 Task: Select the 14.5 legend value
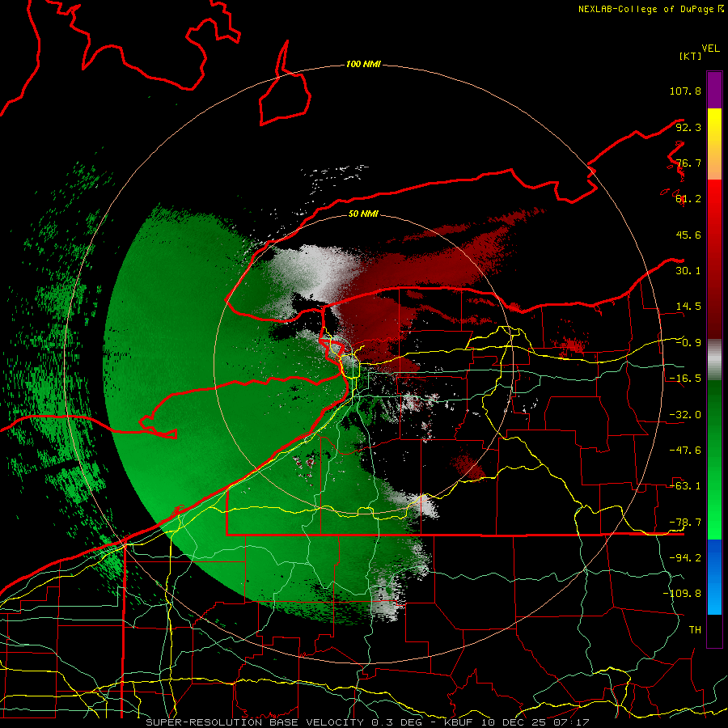point(688,307)
